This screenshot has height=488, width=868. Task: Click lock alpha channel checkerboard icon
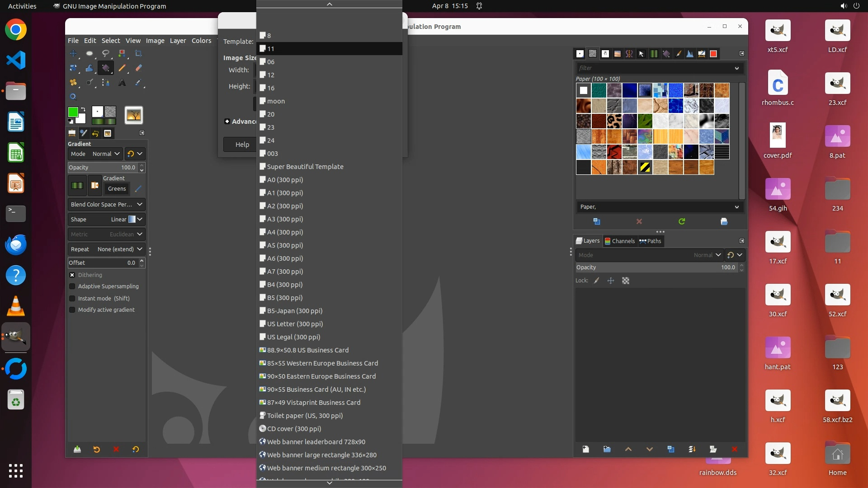[x=626, y=281]
